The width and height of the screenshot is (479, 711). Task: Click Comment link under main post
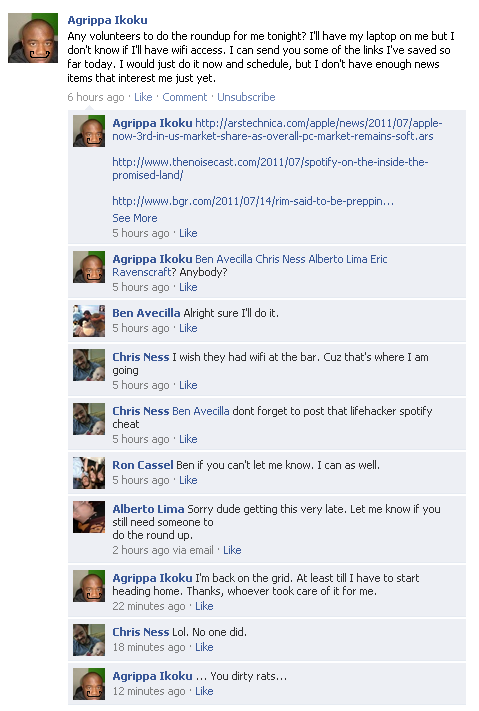click(x=185, y=97)
